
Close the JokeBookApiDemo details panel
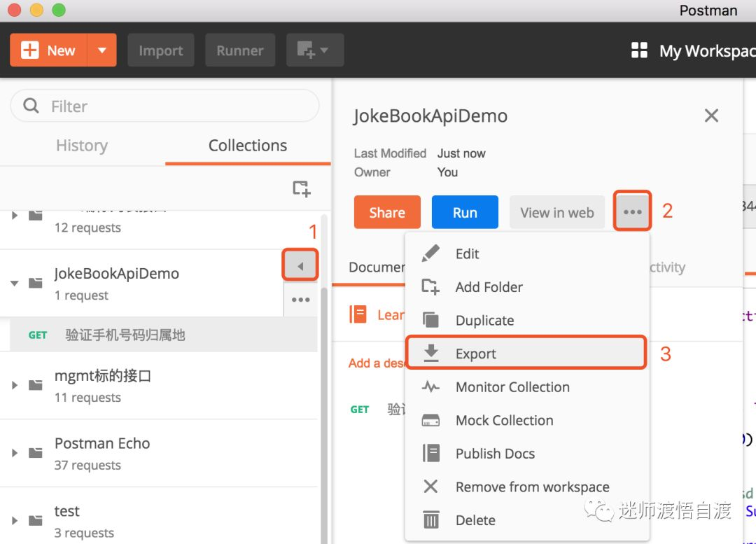pyautogui.click(x=711, y=116)
